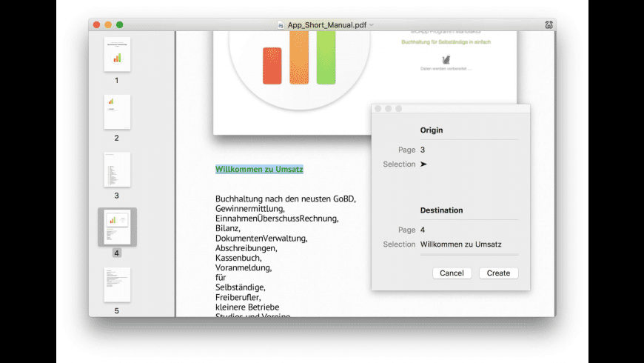The height and width of the screenshot is (363, 644).
Task: Click the text line Gewinnermittlung,
Action: pyautogui.click(x=249, y=208)
